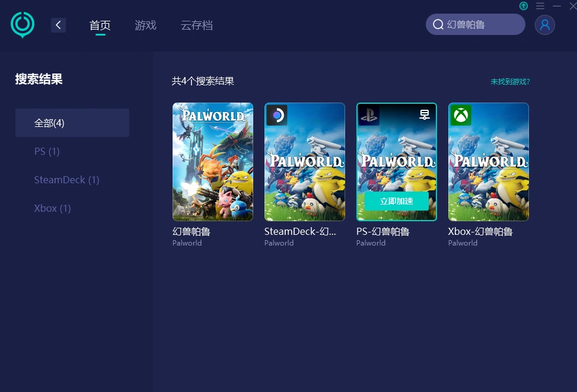Viewport: 577px width, 392px height.
Task: Click the teal app logo icon
Action: click(23, 25)
